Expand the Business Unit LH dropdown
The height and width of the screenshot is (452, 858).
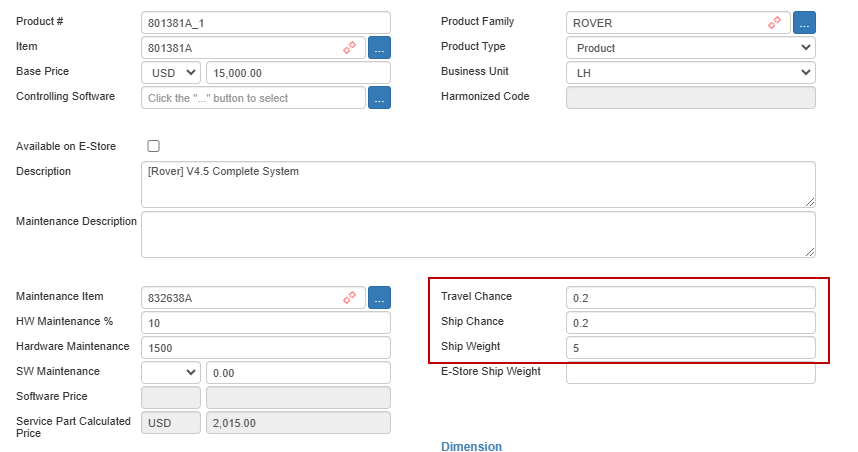(691, 73)
